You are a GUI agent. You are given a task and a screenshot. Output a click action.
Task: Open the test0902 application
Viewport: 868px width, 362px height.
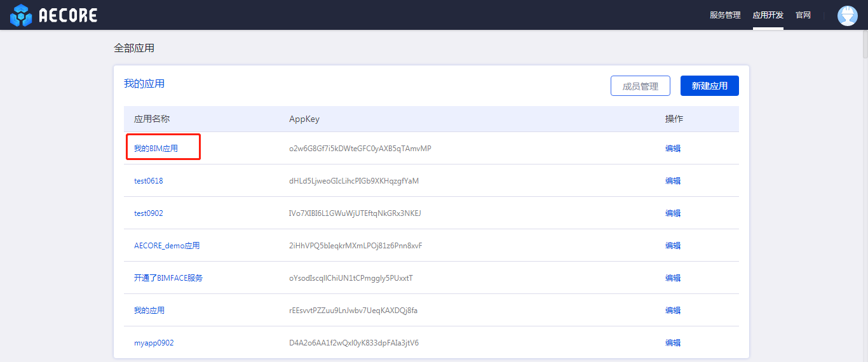[148, 213]
